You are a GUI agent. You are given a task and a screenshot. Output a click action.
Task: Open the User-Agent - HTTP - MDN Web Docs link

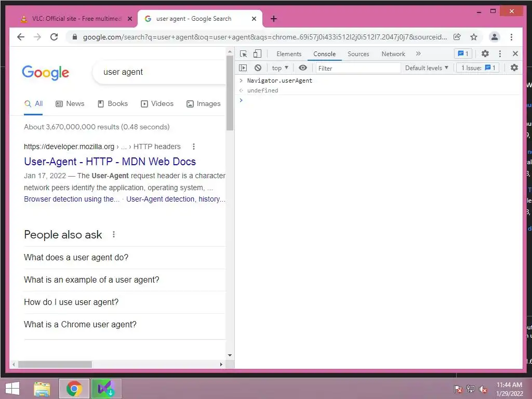pos(110,162)
